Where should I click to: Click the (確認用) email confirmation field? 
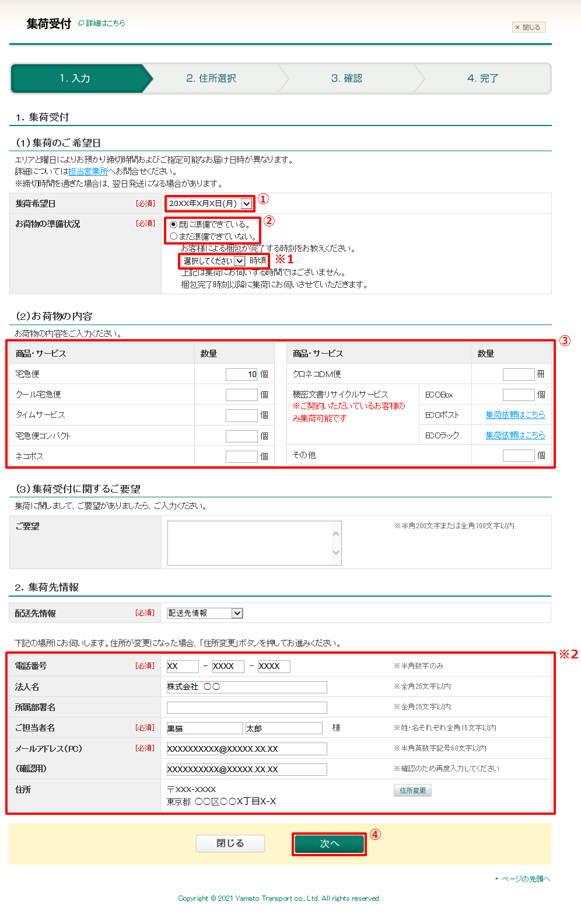click(247, 769)
